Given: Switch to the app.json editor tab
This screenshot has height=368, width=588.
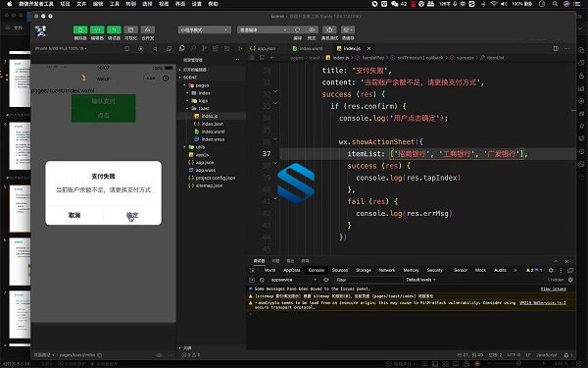Looking at the screenshot, I should (x=264, y=48).
